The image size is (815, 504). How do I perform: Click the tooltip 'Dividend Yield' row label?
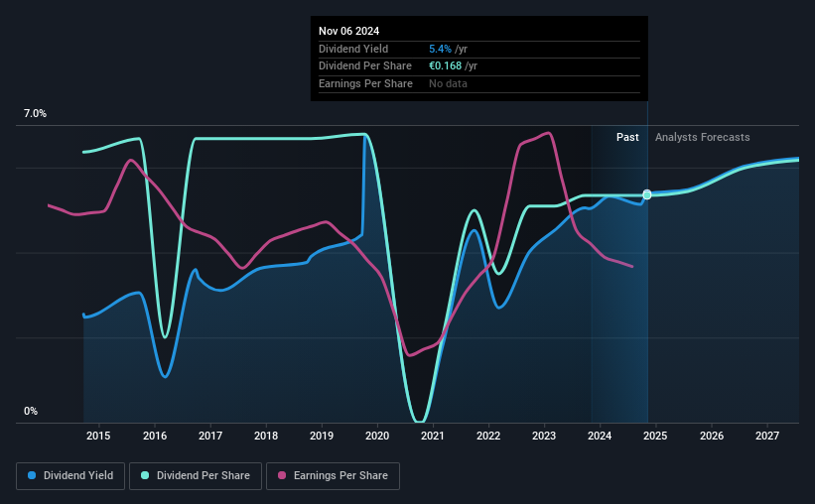pyautogui.click(x=353, y=49)
